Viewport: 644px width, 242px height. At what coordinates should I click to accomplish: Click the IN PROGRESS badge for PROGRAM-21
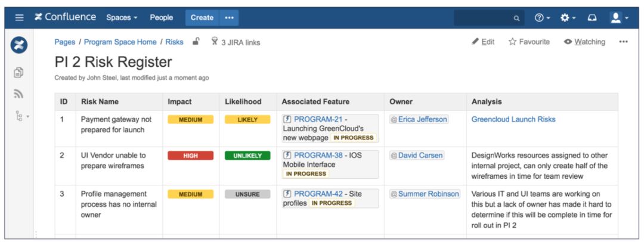(x=354, y=138)
